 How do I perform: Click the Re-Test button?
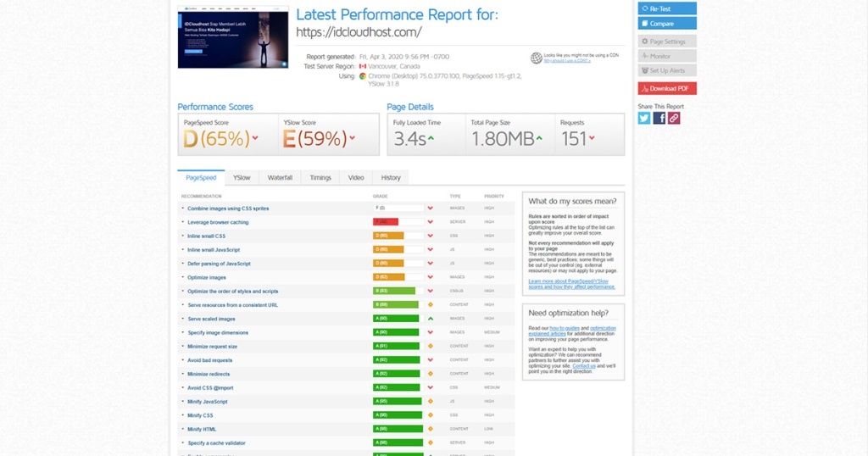(667, 8)
